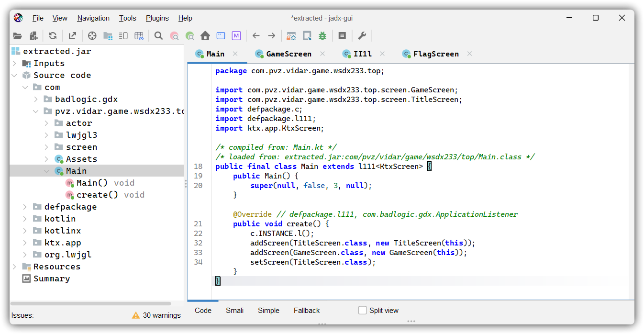Collapse the Main class node
This screenshot has height=334, width=644.
click(x=47, y=171)
